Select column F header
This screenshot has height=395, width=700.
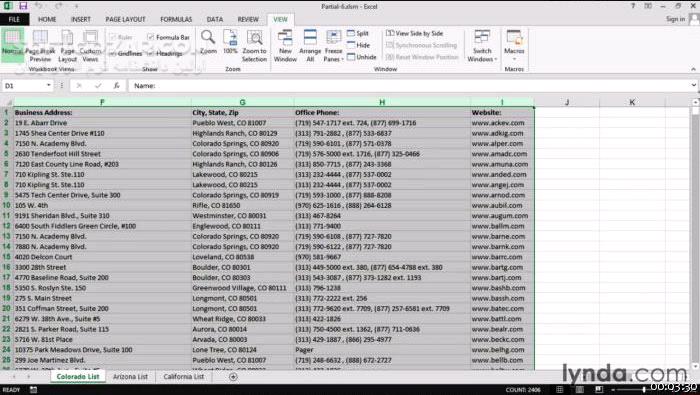pyautogui.click(x=102, y=102)
